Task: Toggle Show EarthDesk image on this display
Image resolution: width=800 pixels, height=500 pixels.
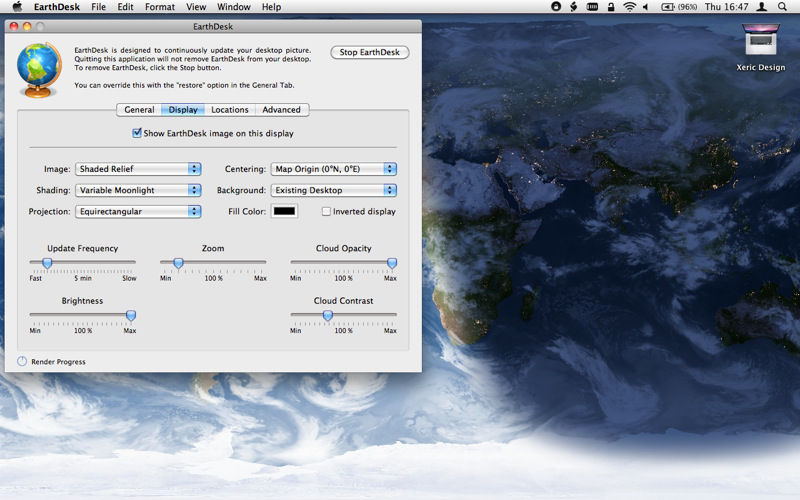Action: pos(137,133)
